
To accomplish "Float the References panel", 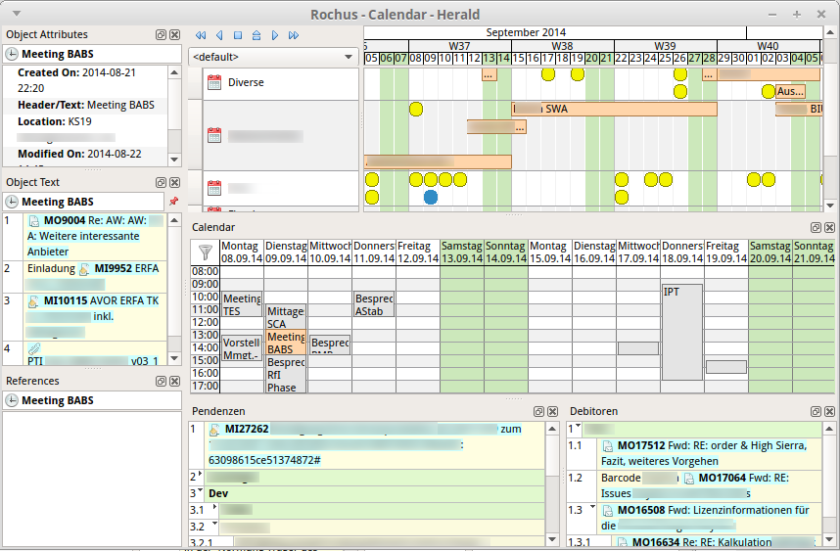I will coord(161,381).
